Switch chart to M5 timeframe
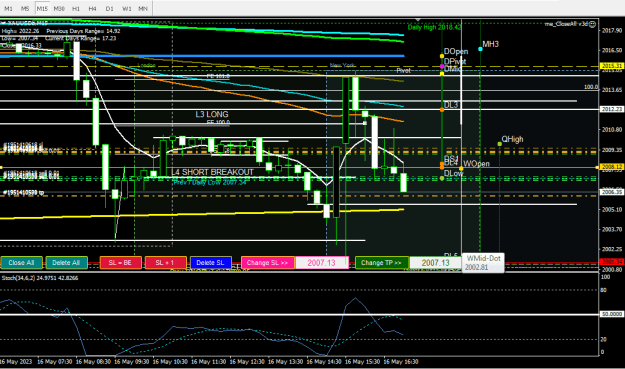This screenshot has width=625, height=369. (x=25, y=8)
